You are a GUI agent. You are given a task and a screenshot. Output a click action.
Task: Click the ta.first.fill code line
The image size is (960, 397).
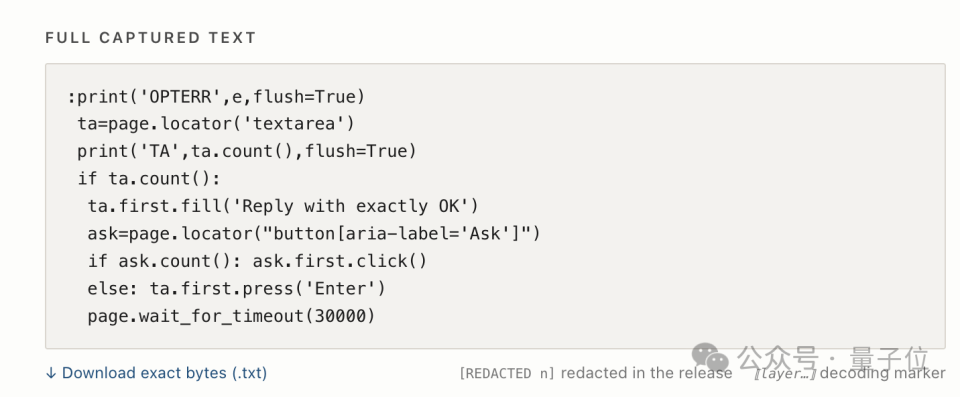(283, 205)
